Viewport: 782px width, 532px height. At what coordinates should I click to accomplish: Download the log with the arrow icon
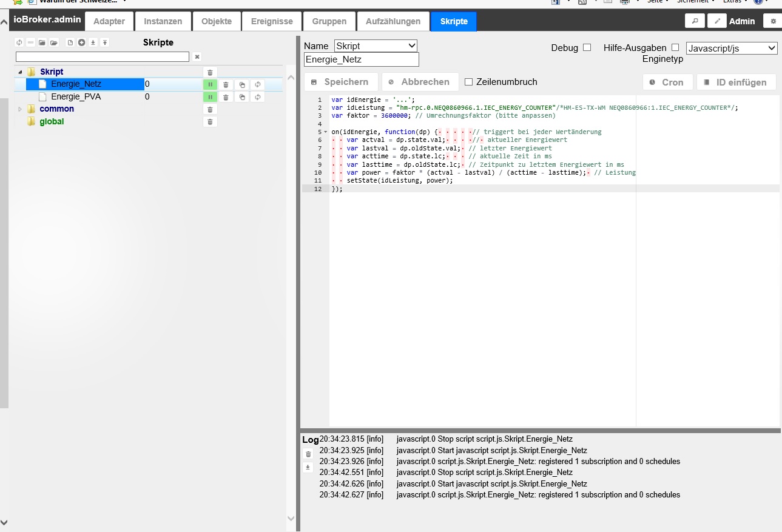(308, 467)
